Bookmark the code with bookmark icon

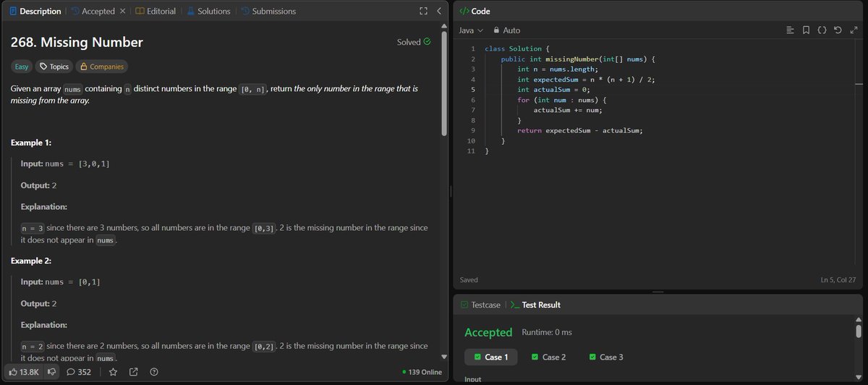click(x=806, y=30)
